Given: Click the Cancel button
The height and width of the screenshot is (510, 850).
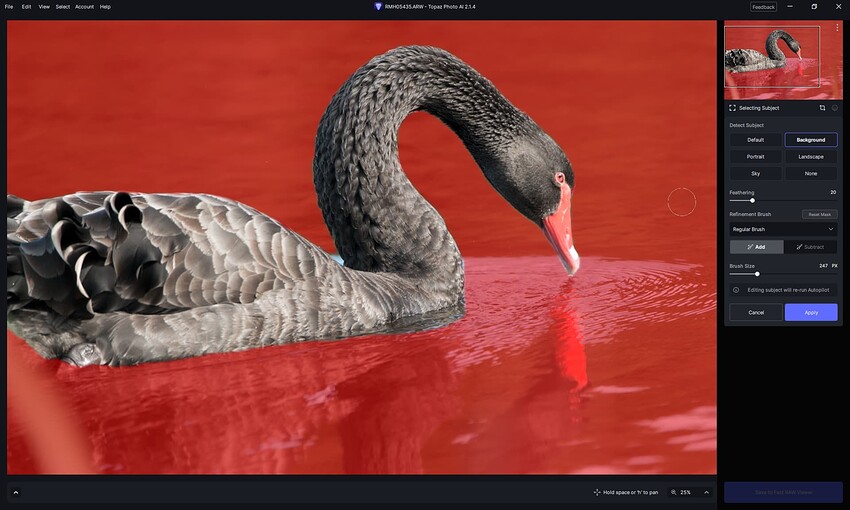Looking at the screenshot, I should click(x=756, y=312).
